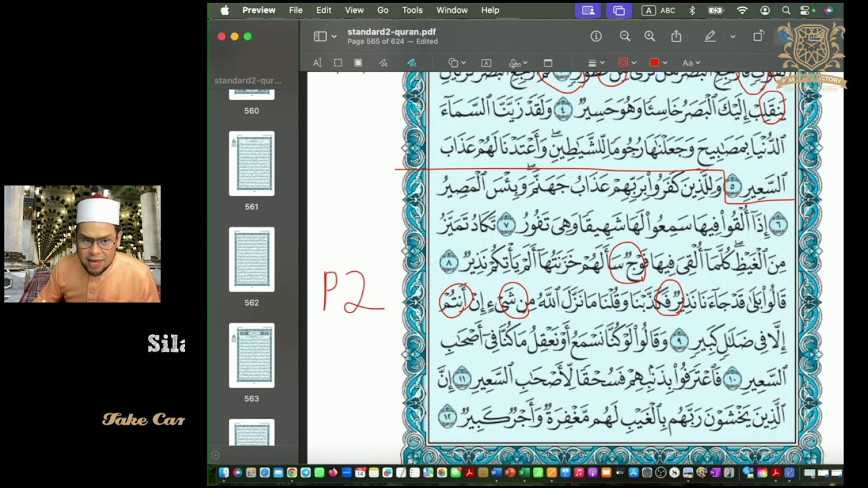Select page 562 thumbnail in sidebar
Image resolution: width=868 pixels, height=488 pixels.
click(252, 260)
